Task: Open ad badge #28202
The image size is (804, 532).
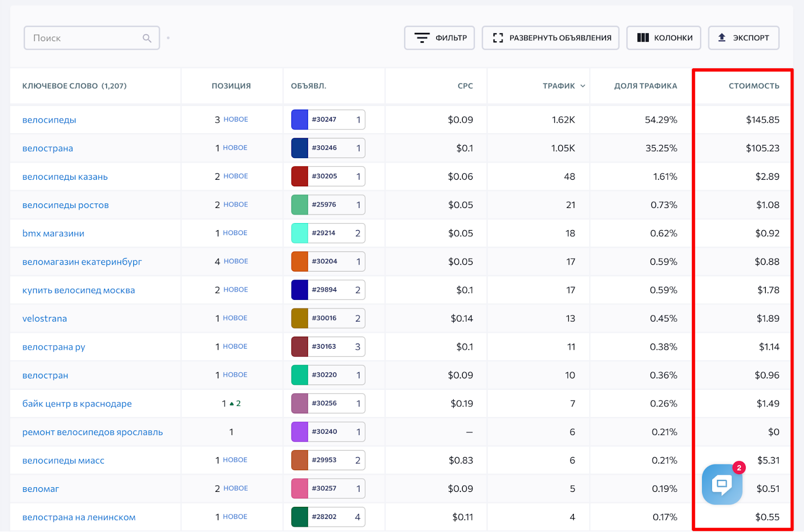Action: pos(328,517)
